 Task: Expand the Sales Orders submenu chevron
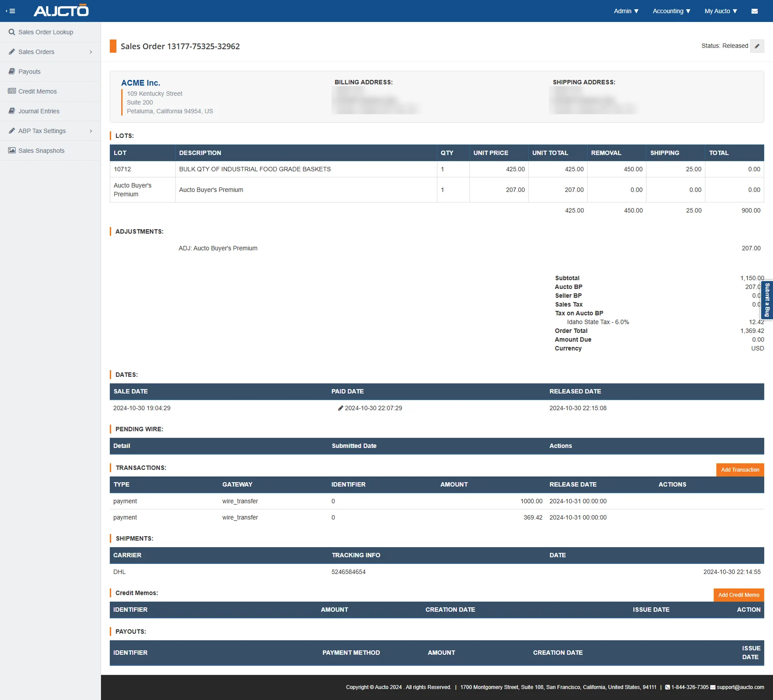pyautogui.click(x=91, y=52)
